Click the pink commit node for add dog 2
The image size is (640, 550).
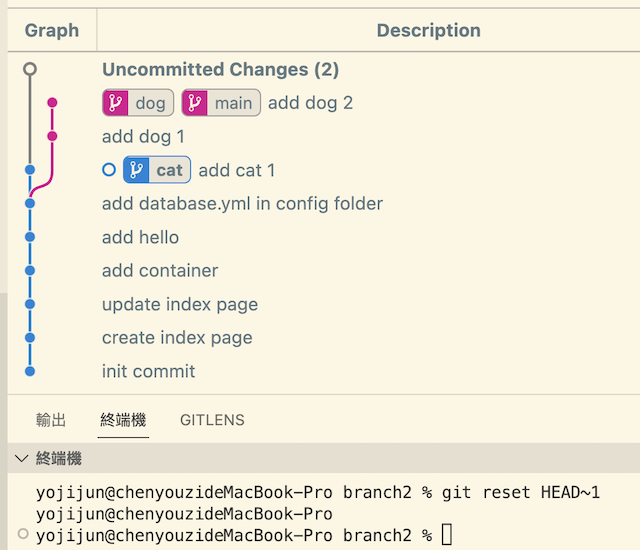[x=52, y=102]
